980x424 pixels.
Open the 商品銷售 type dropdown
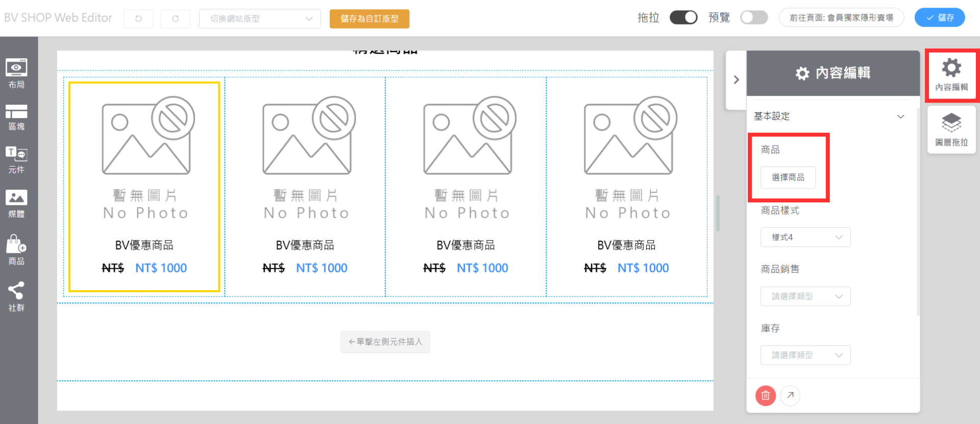tap(805, 296)
